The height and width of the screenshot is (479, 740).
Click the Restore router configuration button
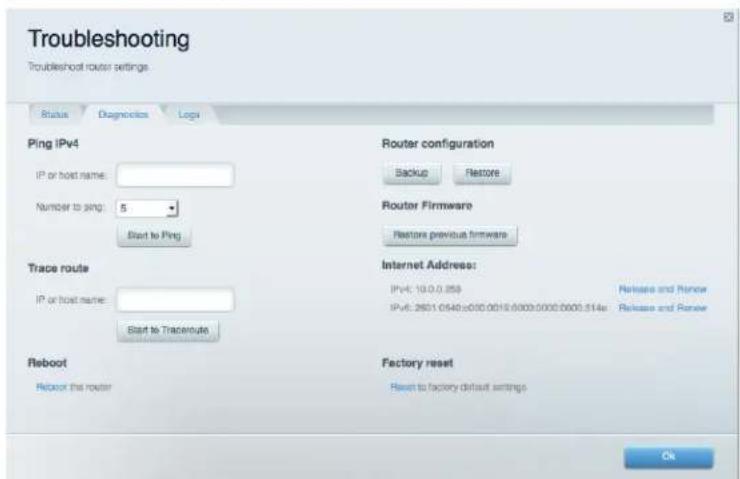coord(482,173)
